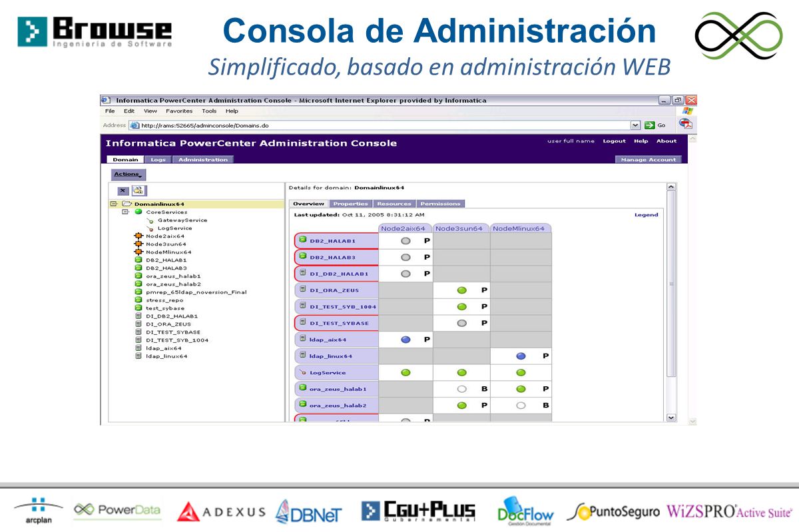Open the browser Tools menu
The image size is (799, 532).
209,111
